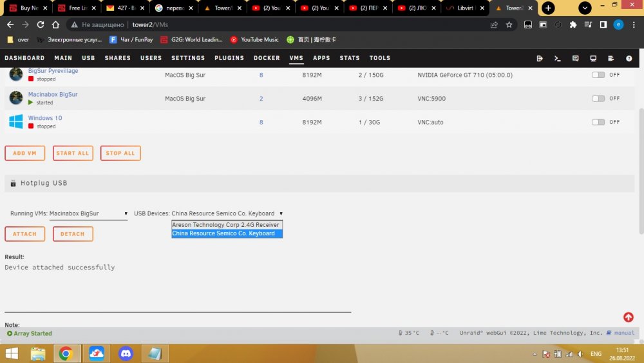Click the system info monitor icon
This screenshot has height=363, width=644.
(x=593, y=59)
